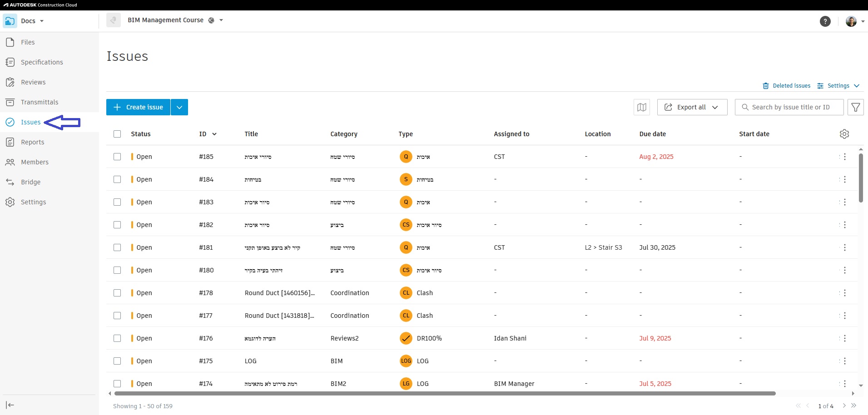The image size is (868, 415).
Task: Check the box for issue #182
Action: (117, 225)
